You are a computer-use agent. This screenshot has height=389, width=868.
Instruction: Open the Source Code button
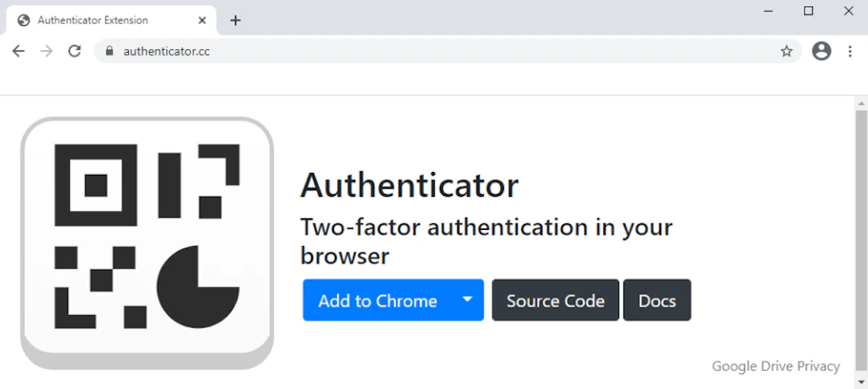point(556,300)
